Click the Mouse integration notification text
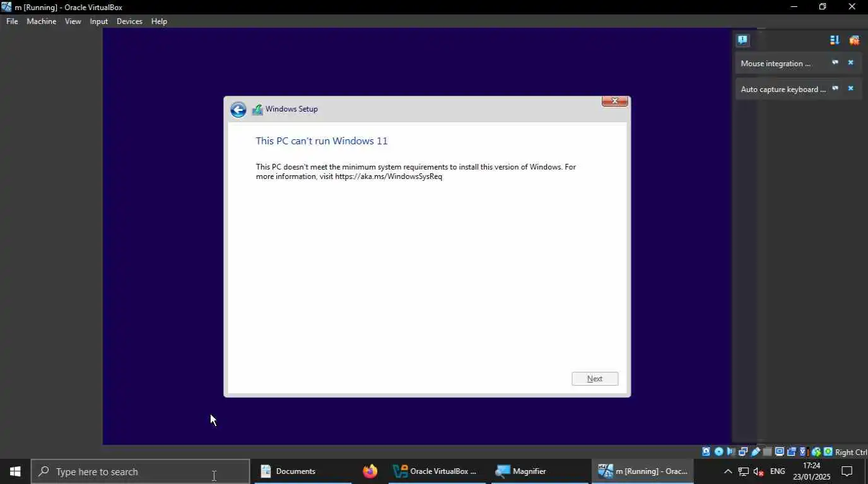Screen dimensions: 868x484 (x=775, y=64)
